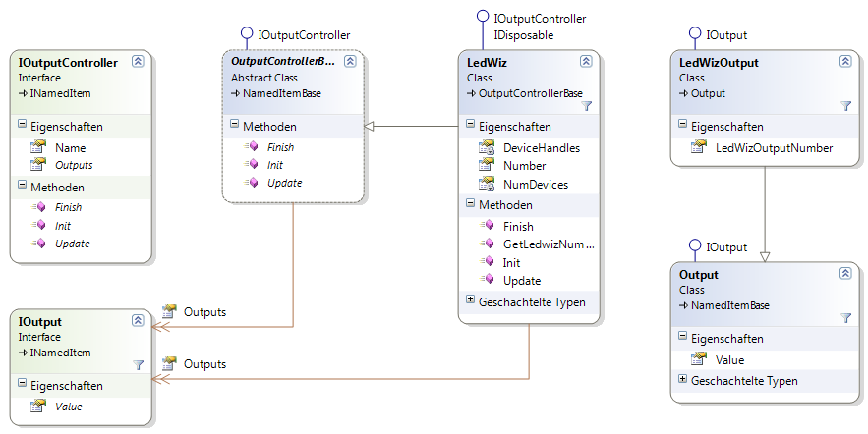Collapse Eigenschaften section in IOutputController

pyautogui.click(x=23, y=124)
